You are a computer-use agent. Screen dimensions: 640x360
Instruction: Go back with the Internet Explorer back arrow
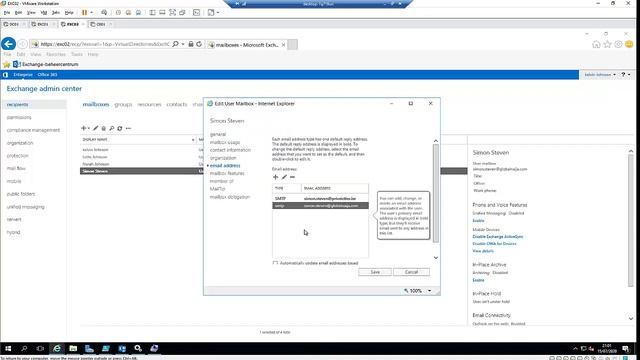[x=9, y=44]
